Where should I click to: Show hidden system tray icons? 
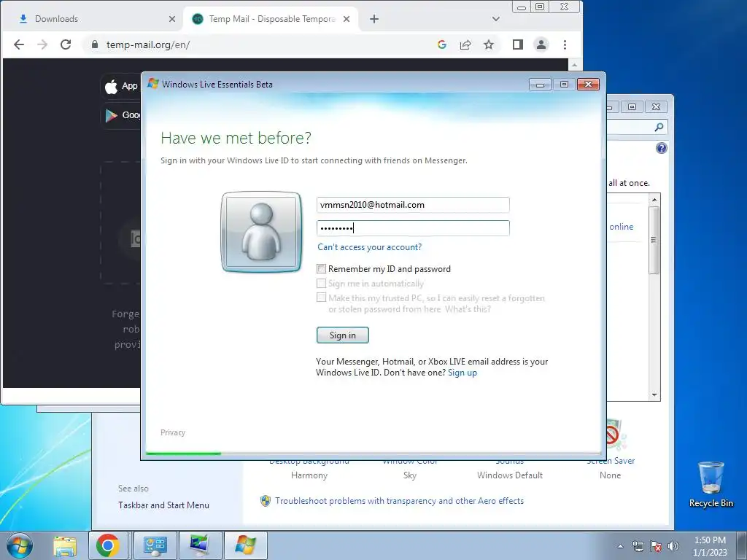point(620,546)
